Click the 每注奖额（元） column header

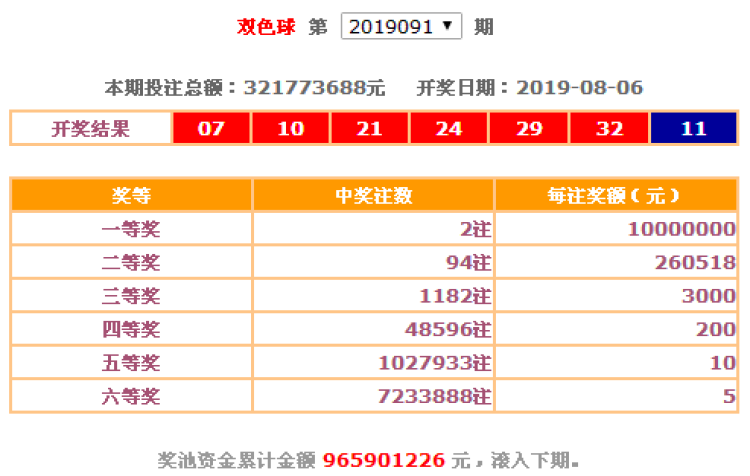coord(614,196)
